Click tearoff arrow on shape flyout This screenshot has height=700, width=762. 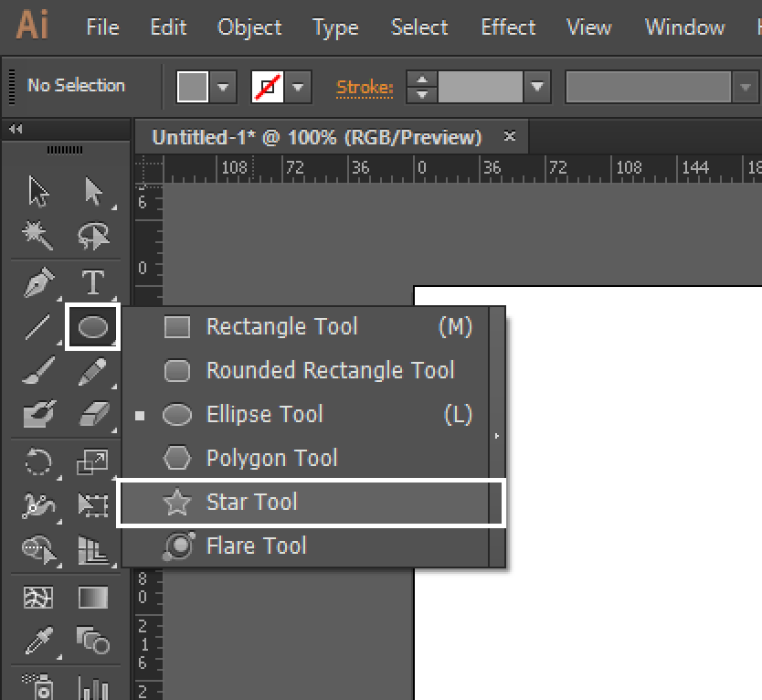[x=497, y=436]
